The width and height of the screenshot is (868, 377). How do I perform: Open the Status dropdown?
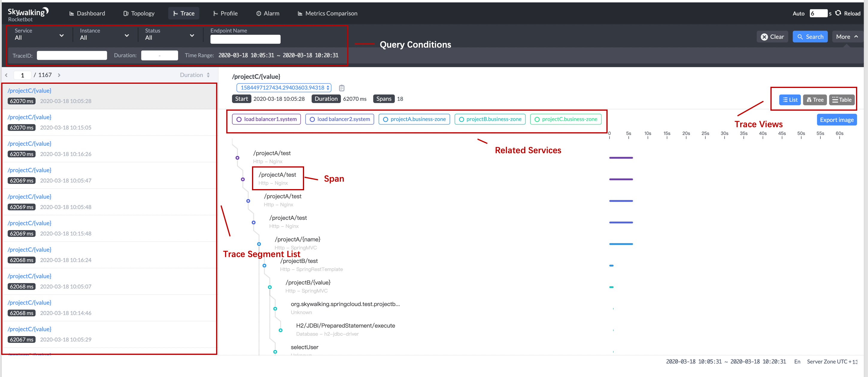coord(169,34)
